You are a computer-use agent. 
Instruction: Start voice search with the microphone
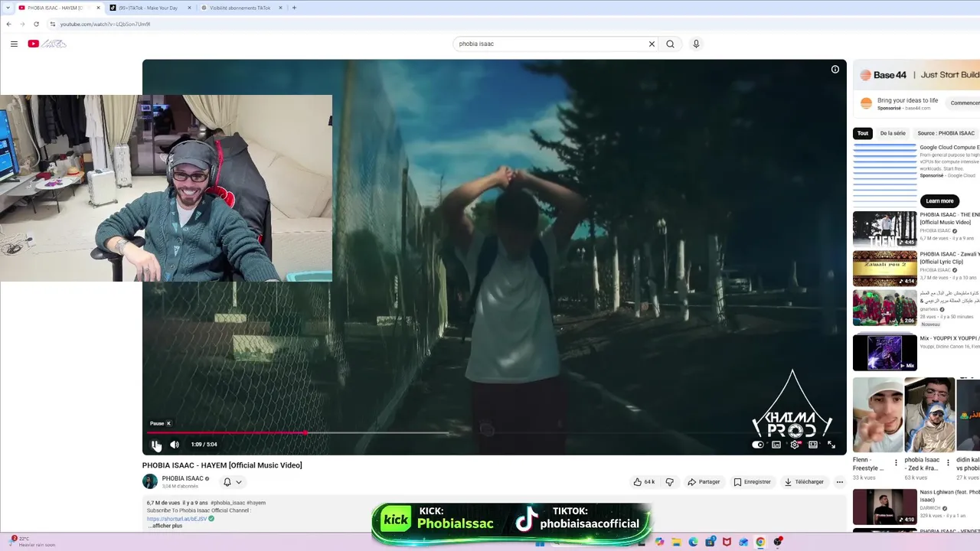pyautogui.click(x=696, y=44)
